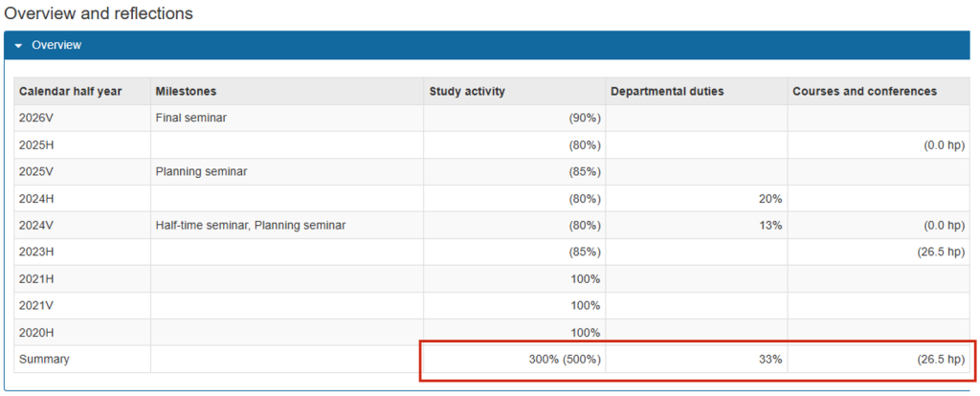980x396 pixels.
Task: Click the 2021V row label
Action: 37,306
